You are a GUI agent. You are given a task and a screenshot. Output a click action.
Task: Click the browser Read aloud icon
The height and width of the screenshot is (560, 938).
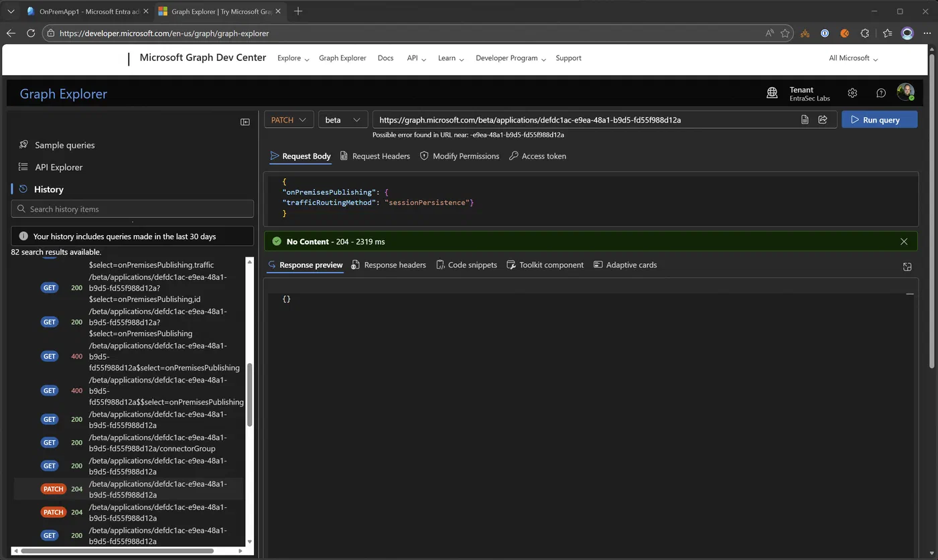(x=770, y=33)
